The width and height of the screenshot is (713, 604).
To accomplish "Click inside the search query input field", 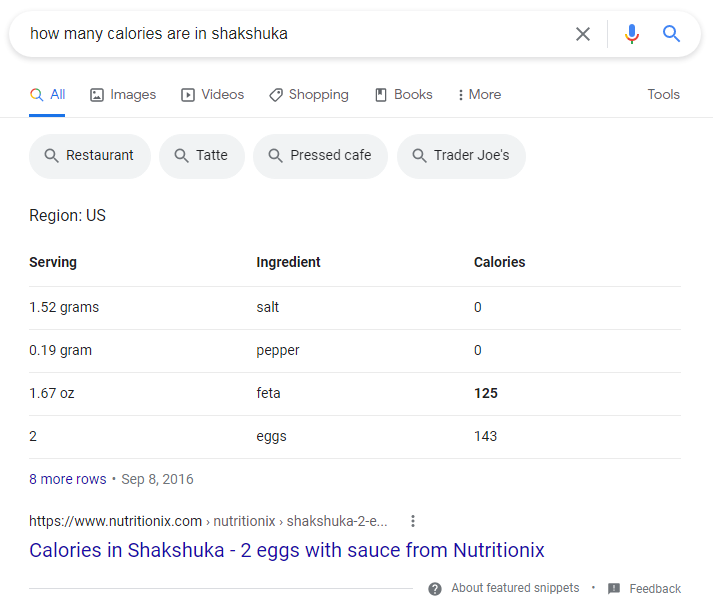I will coord(290,34).
